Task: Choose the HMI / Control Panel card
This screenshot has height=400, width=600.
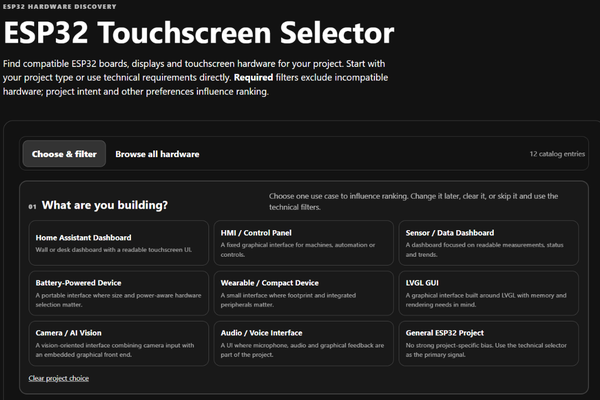Action: point(303,243)
